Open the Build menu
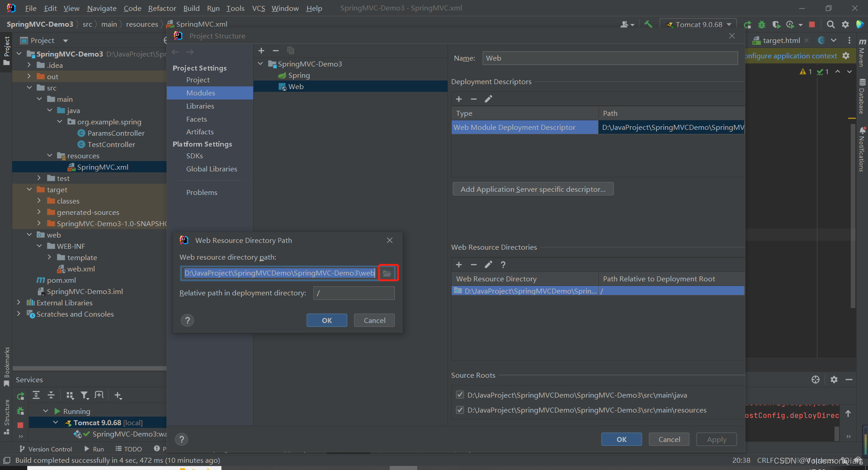868x470 pixels. [x=191, y=8]
